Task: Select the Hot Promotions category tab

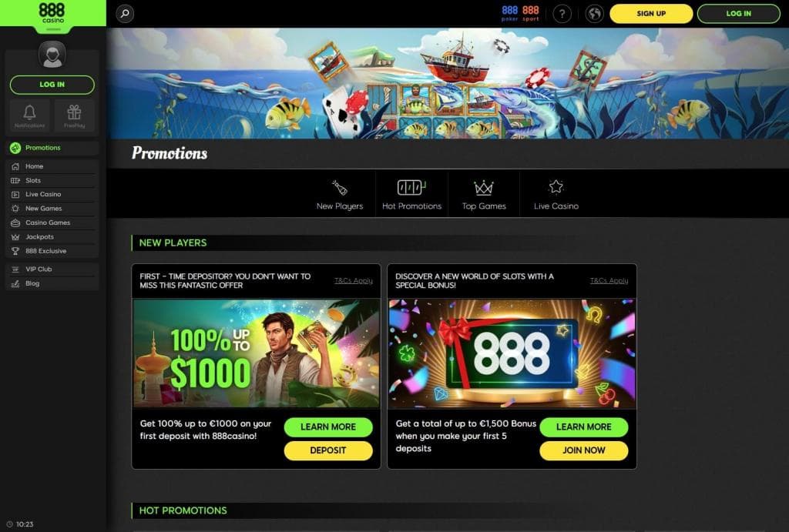Action: coord(411,195)
